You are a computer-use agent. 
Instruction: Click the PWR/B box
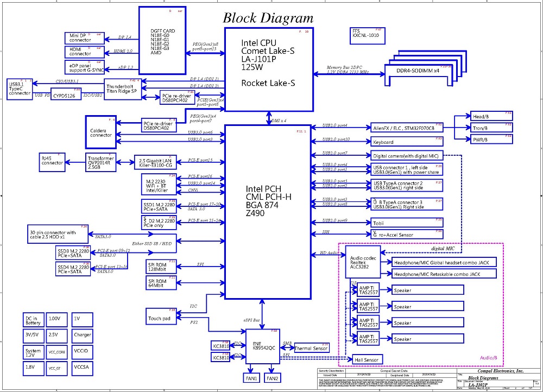click(491, 139)
